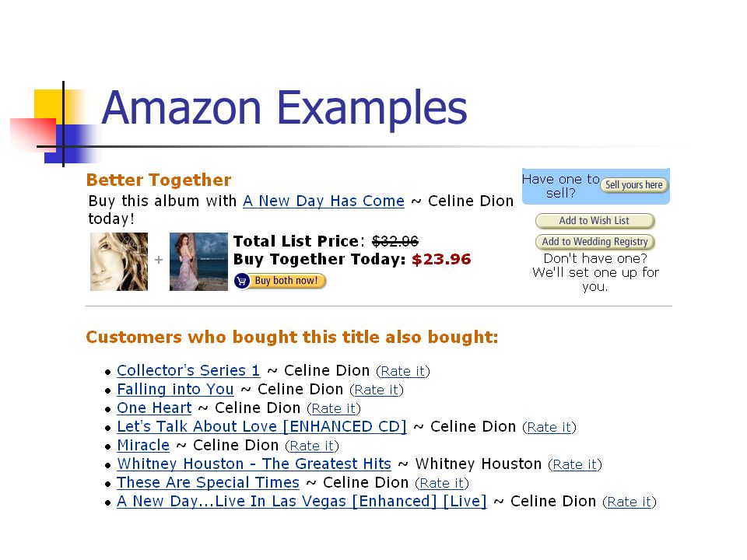Viewport: 747px width, 560px height.
Task: Open These Are Special Times link
Action: coord(209,483)
